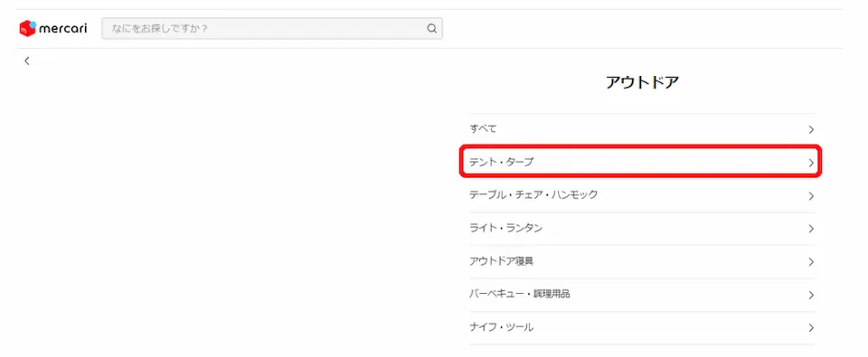868x357 pixels.
Task: Click chevron beside ライト・ランタン
Action: pyautogui.click(x=811, y=229)
